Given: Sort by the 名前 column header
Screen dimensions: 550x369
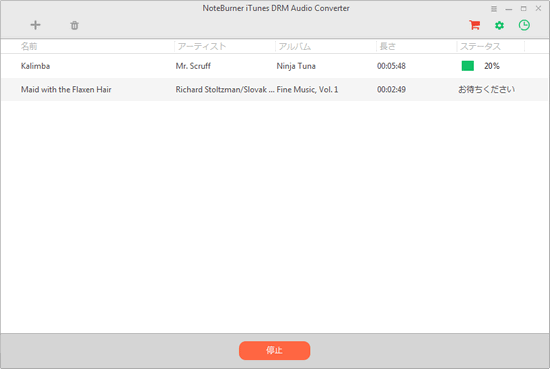Looking at the screenshot, I should [29, 46].
